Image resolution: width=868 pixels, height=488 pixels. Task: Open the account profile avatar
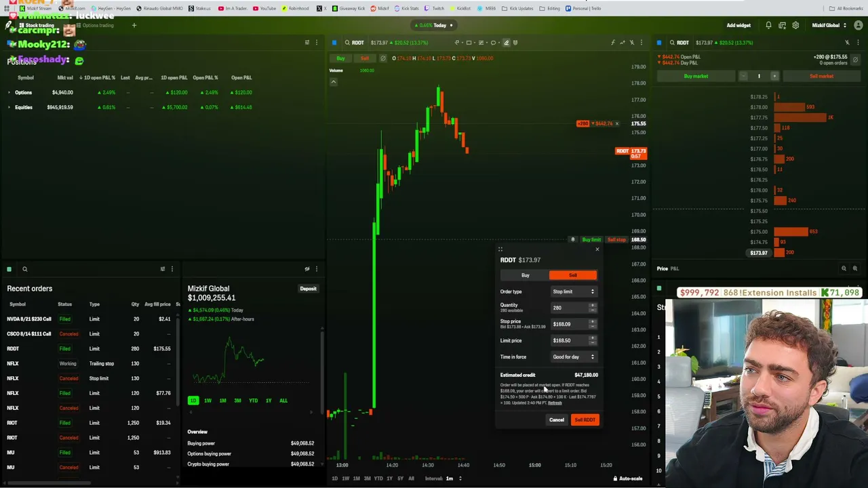pyautogui.click(x=858, y=26)
